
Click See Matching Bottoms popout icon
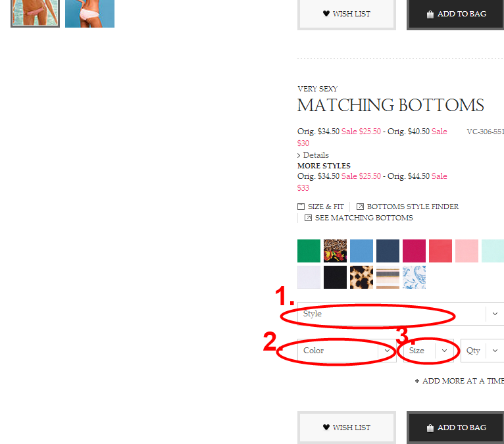click(308, 218)
